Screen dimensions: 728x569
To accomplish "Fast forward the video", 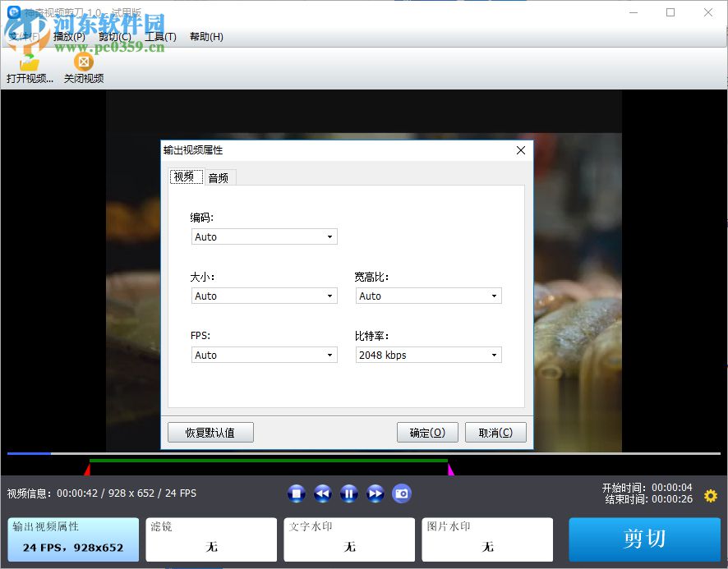I will click(x=376, y=493).
